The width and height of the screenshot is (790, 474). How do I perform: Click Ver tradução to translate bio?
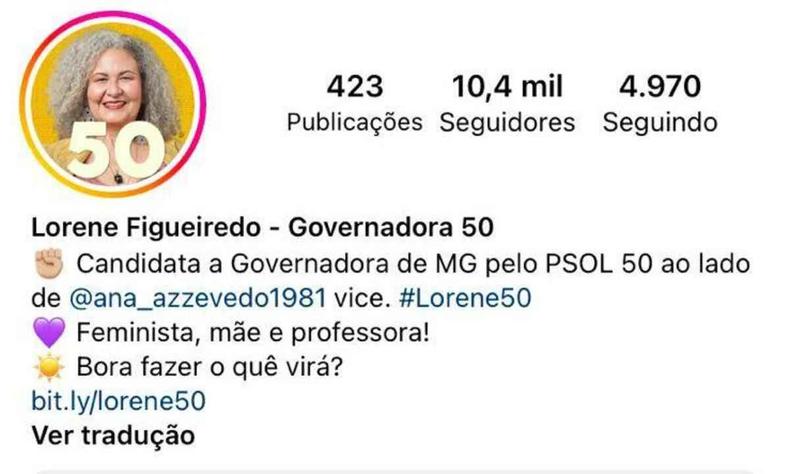pos(113,435)
